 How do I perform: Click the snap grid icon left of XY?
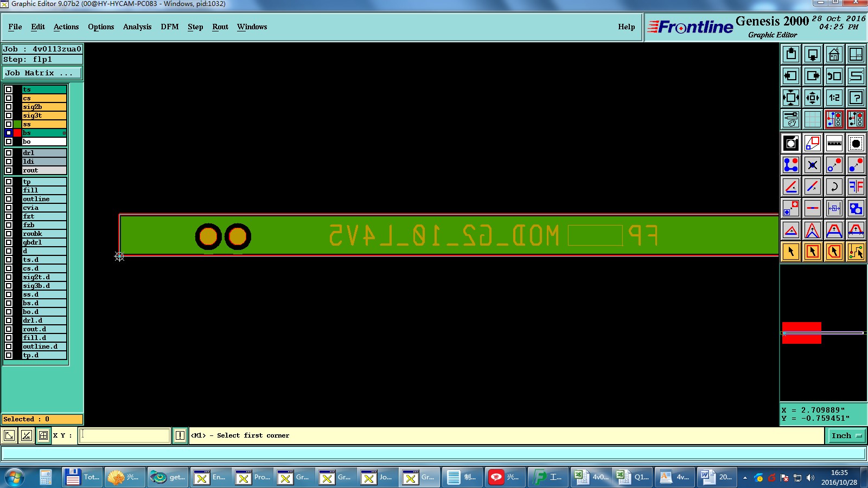coord(43,435)
